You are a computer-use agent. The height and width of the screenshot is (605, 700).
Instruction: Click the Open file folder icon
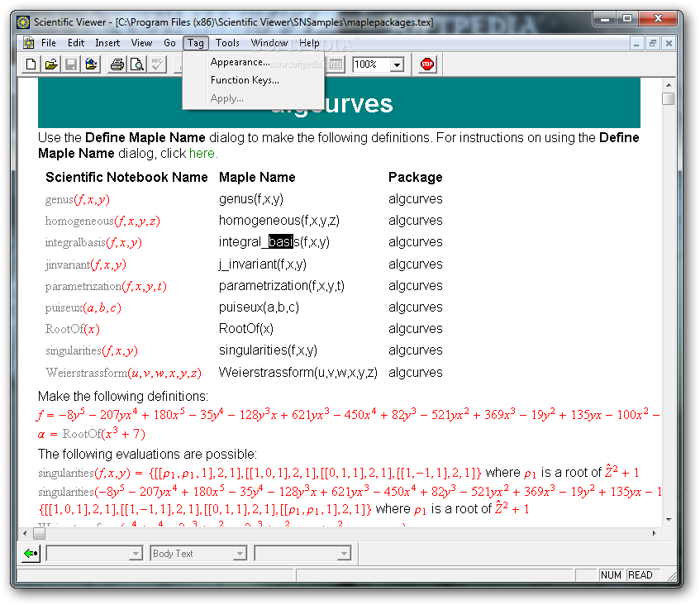tap(51, 64)
